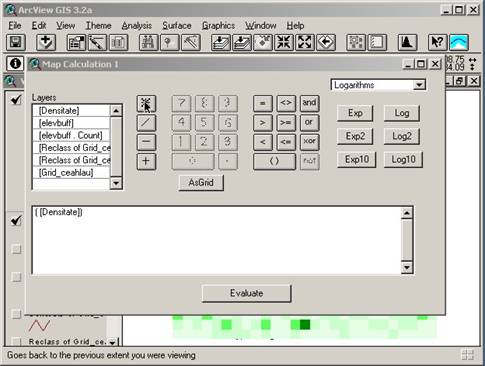This screenshot has height=366, width=485.
Task: Click the context Help pointer icon
Action: tap(437, 43)
